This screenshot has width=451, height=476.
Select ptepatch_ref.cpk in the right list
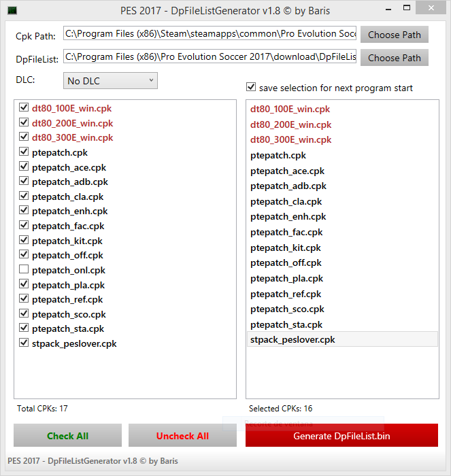[x=342, y=294]
